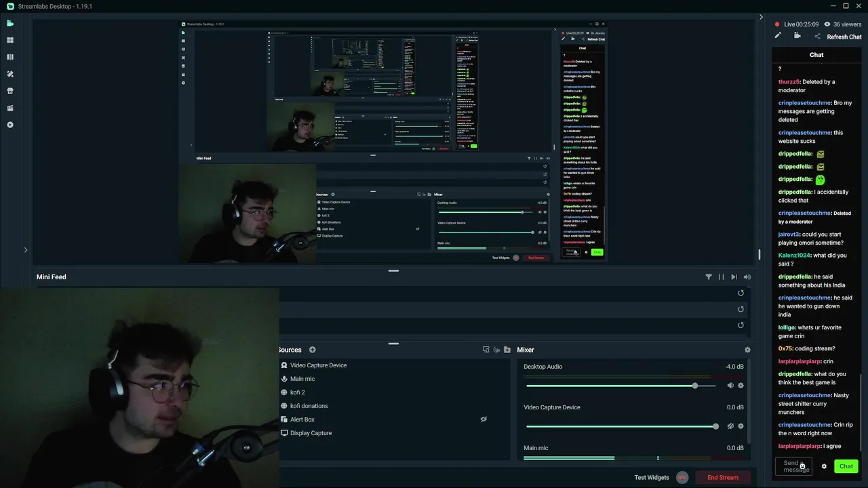Click username lolligo in chat

tap(787, 327)
